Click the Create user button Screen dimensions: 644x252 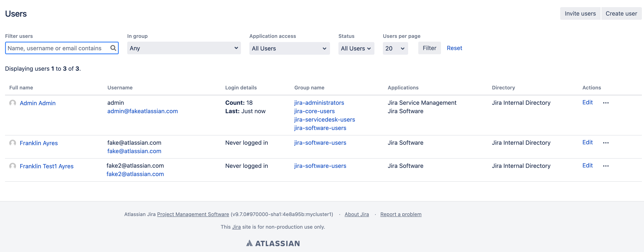click(x=621, y=13)
